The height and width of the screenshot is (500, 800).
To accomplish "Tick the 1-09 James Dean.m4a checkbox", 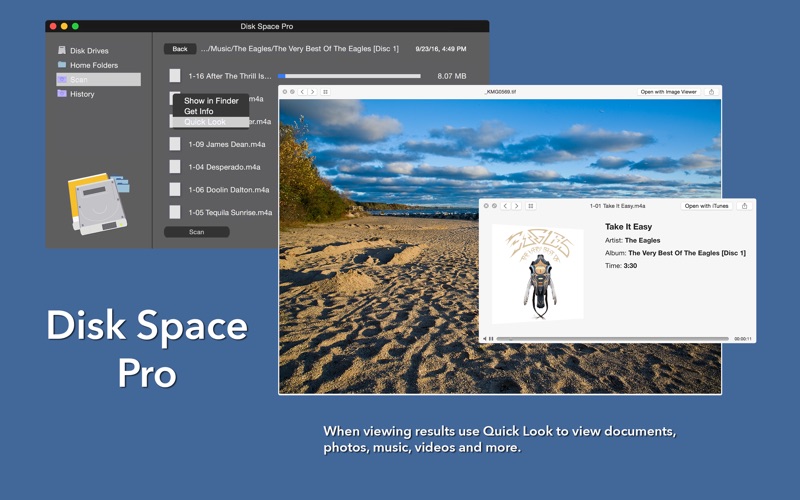I will pos(175,144).
